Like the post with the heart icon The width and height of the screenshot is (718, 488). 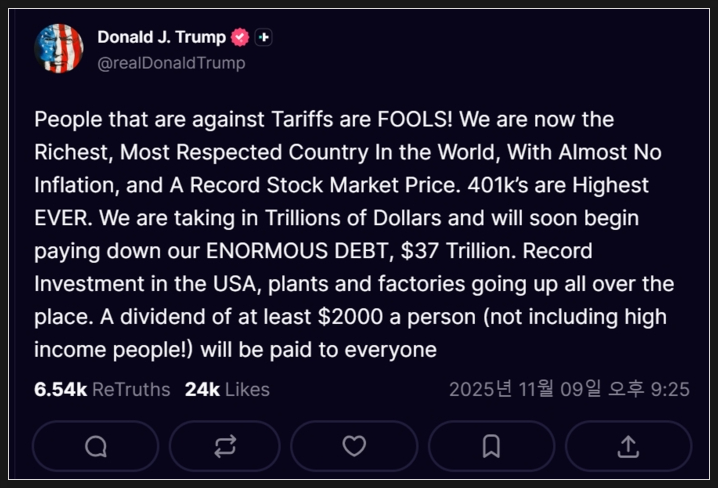(354, 446)
